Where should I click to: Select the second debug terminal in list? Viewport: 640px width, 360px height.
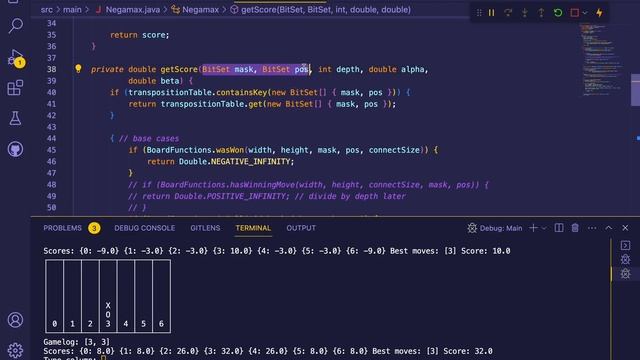tap(625, 259)
